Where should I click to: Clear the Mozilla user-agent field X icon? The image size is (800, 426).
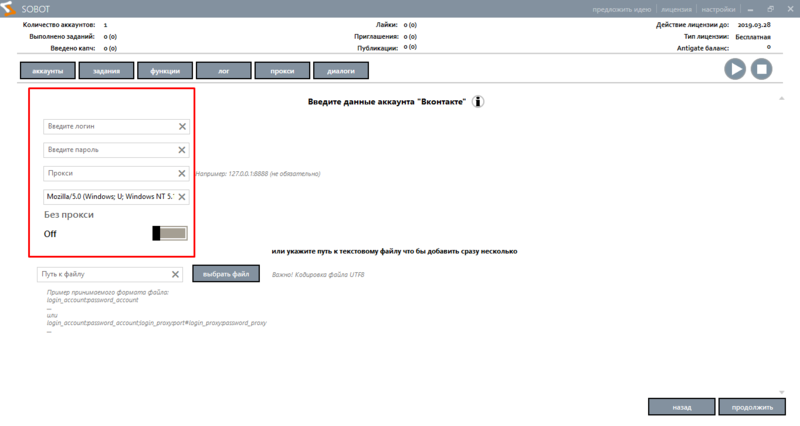point(182,197)
